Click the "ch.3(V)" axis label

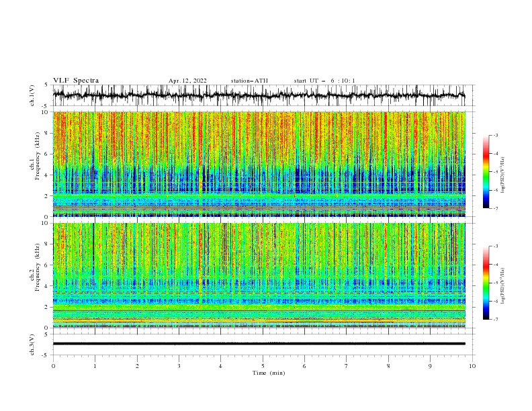(x=32, y=345)
